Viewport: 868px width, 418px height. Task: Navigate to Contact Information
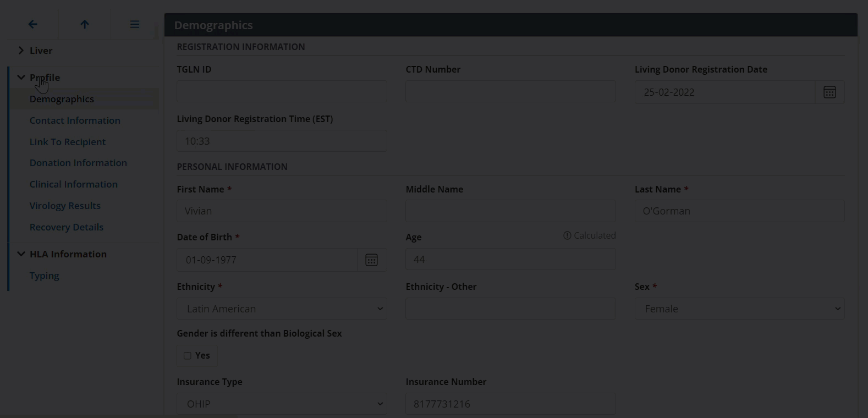(75, 120)
